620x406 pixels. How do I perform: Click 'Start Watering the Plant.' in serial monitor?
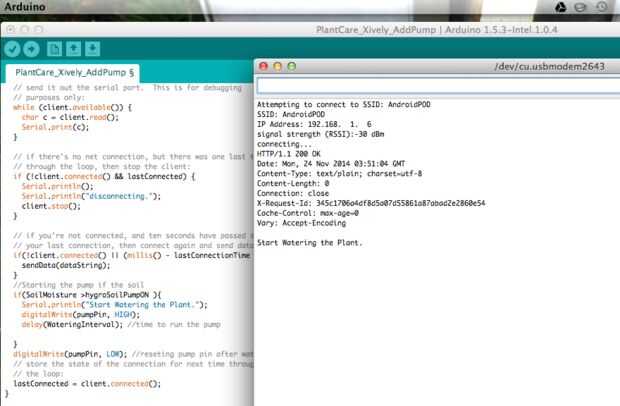310,243
